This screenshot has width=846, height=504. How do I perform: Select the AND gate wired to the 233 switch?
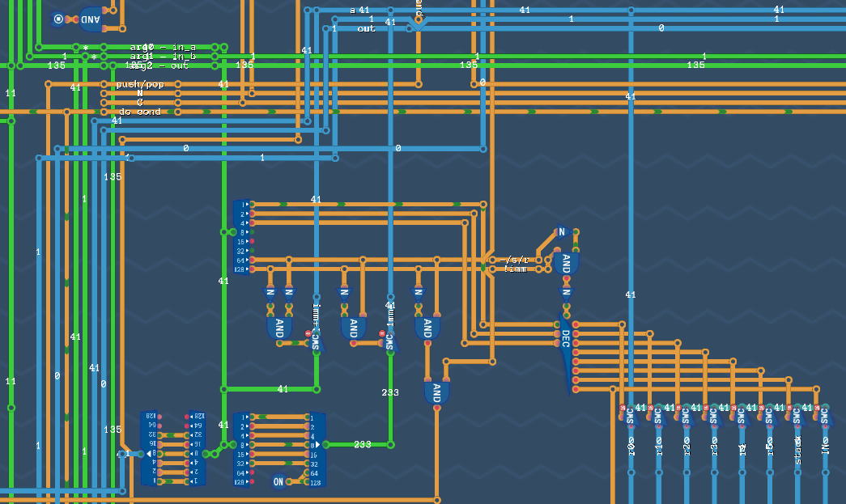[354, 328]
